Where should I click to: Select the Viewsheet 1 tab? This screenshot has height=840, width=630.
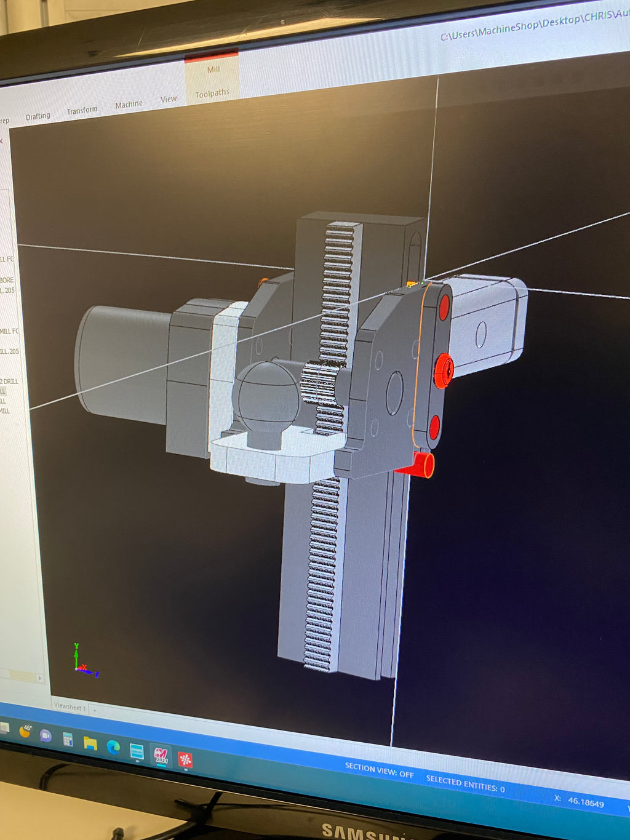click(x=70, y=706)
